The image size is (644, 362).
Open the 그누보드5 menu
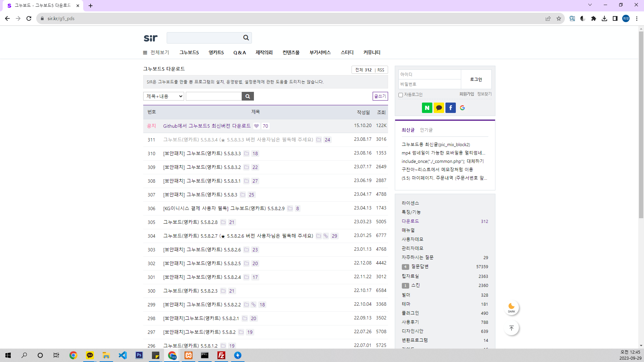[189, 53]
